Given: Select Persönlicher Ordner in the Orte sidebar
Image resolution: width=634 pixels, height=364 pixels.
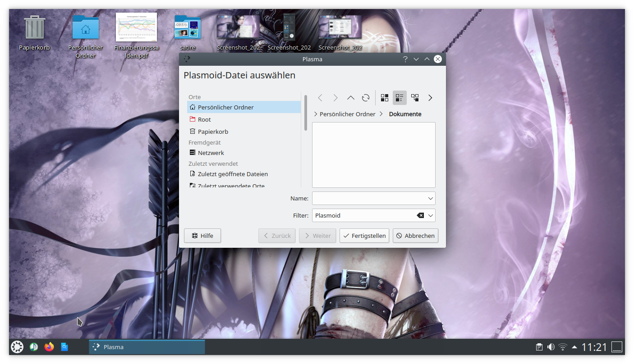Looking at the screenshot, I should click(244, 107).
